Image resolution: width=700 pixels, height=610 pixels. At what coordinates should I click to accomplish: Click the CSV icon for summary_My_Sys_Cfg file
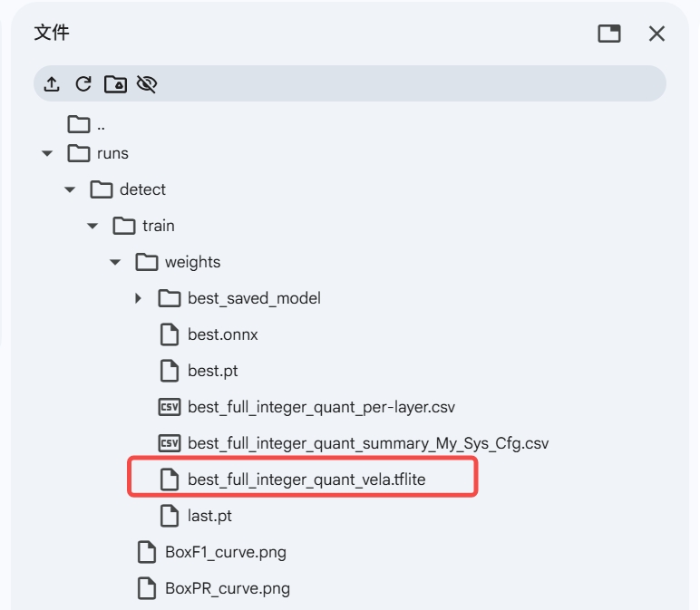[x=170, y=443]
